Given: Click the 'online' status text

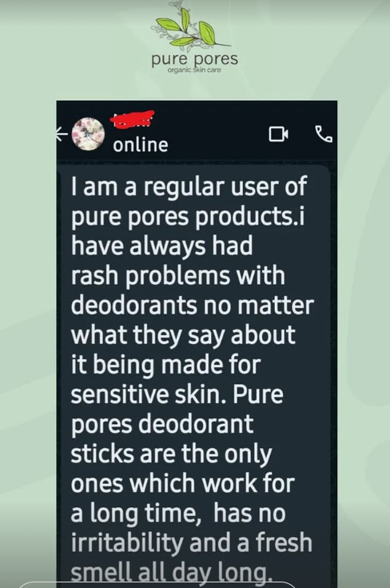Looking at the screenshot, I should (141, 145).
